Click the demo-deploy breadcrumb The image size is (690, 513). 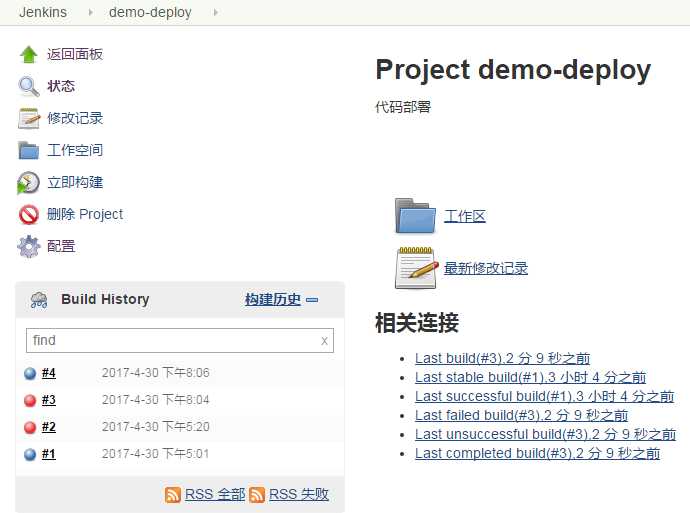tap(150, 12)
